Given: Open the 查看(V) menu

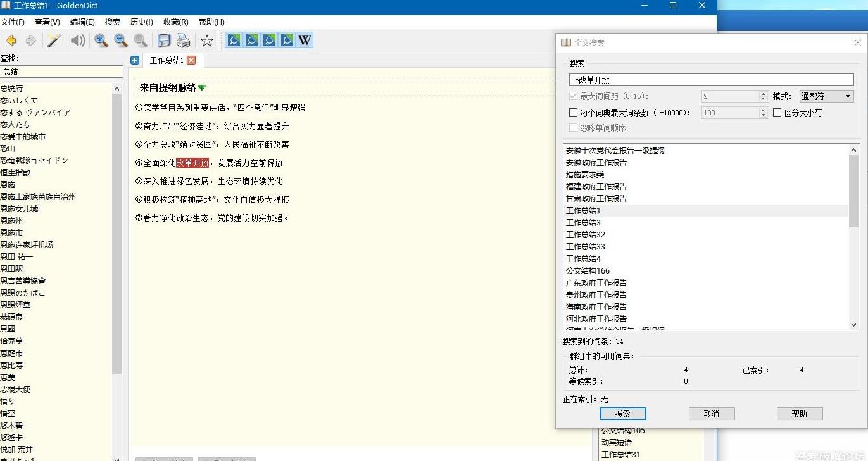Looking at the screenshot, I should pyautogui.click(x=47, y=22).
